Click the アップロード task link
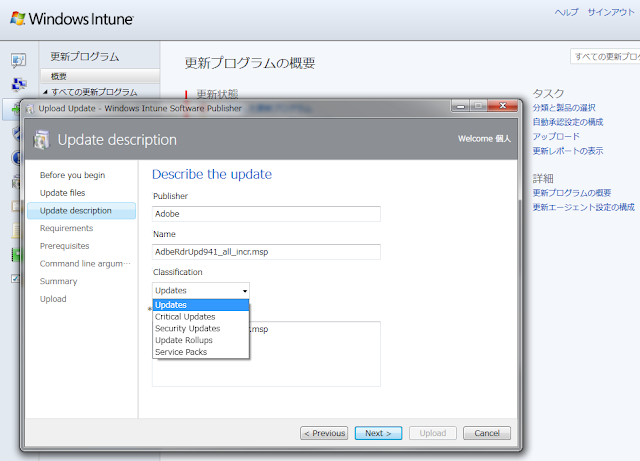 click(556, 136)
